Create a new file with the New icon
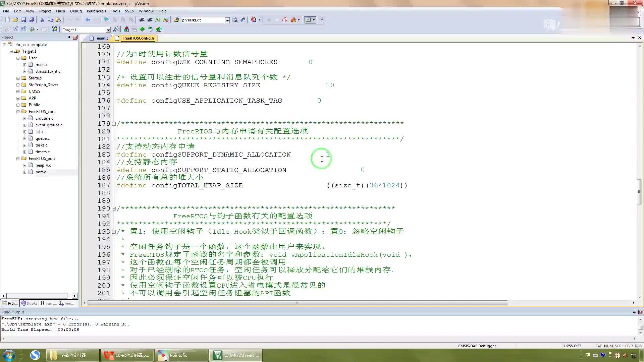This screenshot has width=644, height=362. (7, 20)
